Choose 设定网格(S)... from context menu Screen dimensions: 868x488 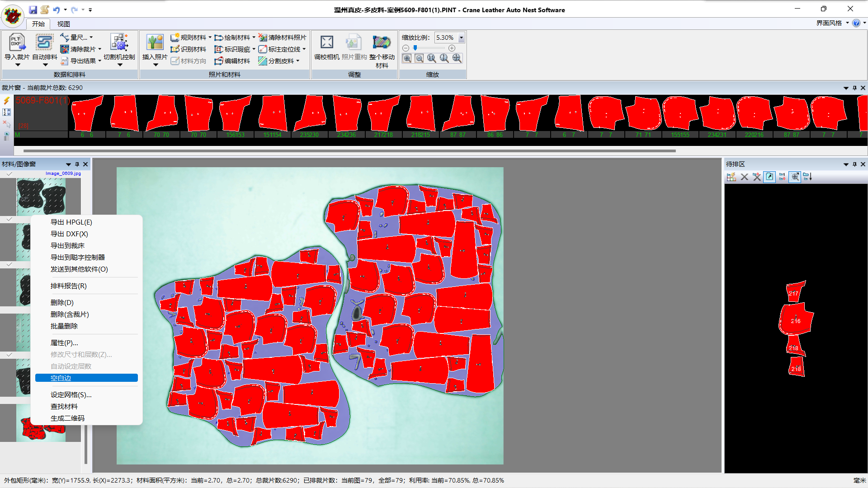86,394
